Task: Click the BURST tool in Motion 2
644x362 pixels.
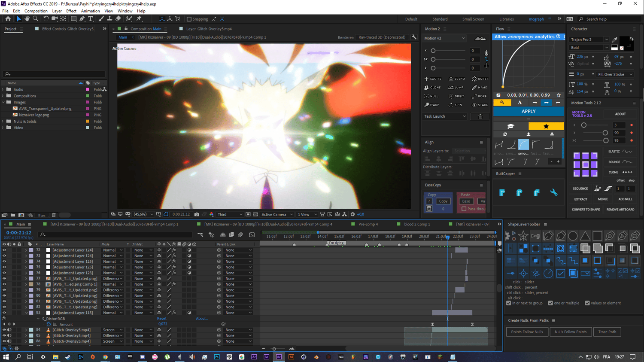Action: coord(480,79)
